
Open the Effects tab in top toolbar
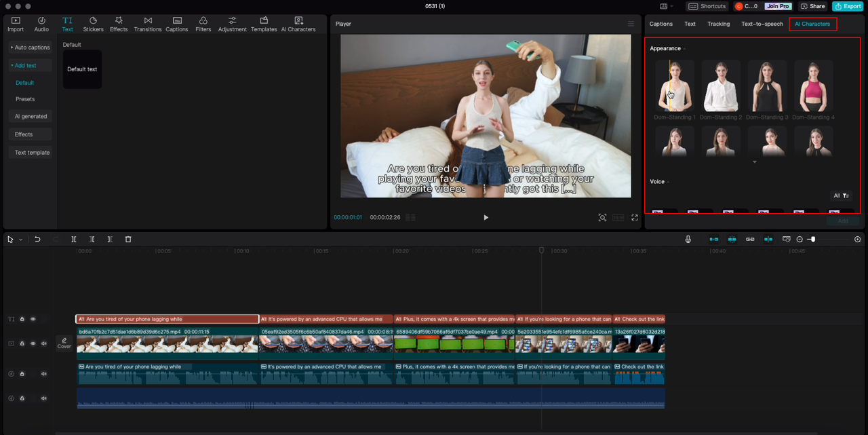click(x=119, y=24)
